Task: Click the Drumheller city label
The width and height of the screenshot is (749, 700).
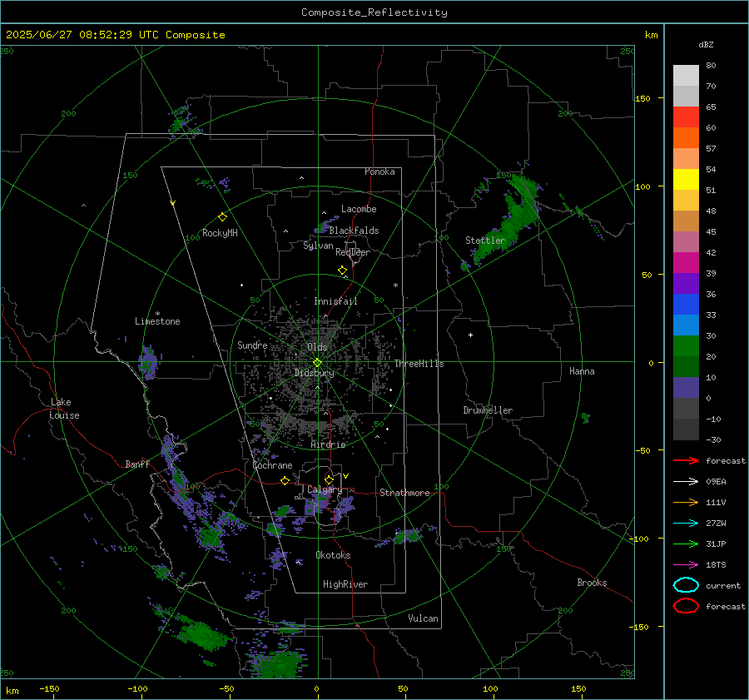Action: (x=488, y=410)
